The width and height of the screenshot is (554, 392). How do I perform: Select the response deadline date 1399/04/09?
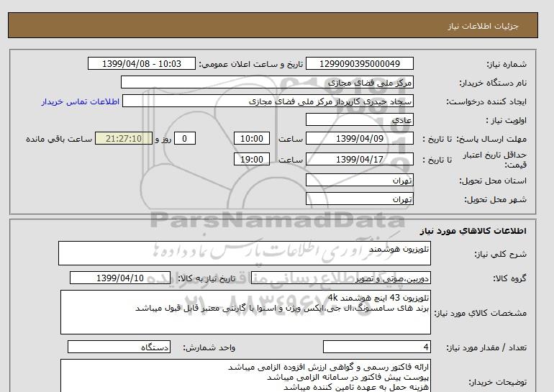pyautogui.click(x=359, y=138)
